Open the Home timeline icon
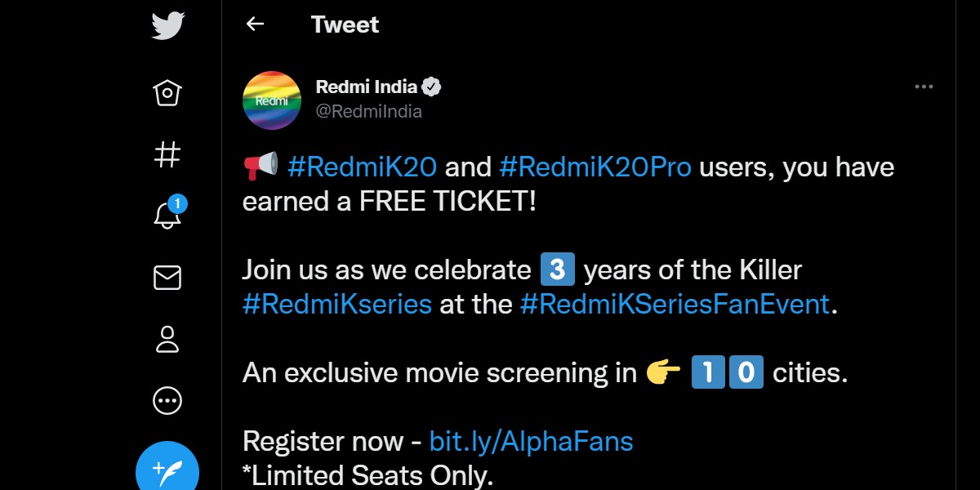 click(x=167, y=92)
